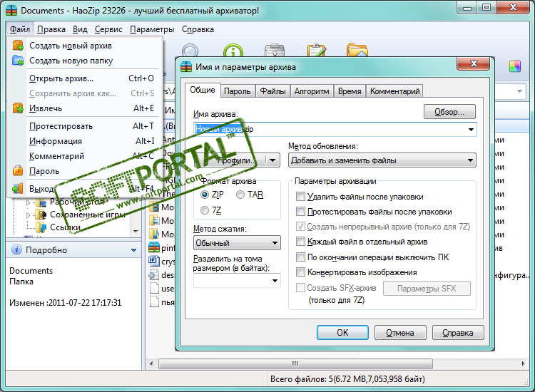Switch to the Время tab
The width and height of the screenshot is (535, 392).
[350, 91]
